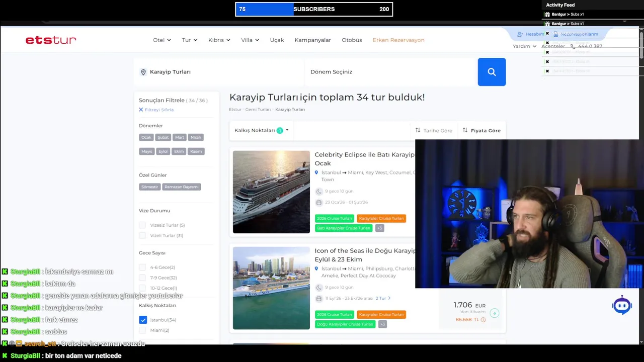
Task: Click gift icon on first Bardgur activity row
Action: point(547,15)
